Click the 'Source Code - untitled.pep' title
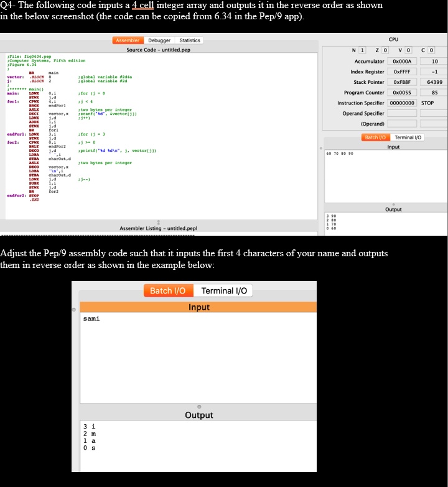 pyautogui.click(x=158, y=50)
